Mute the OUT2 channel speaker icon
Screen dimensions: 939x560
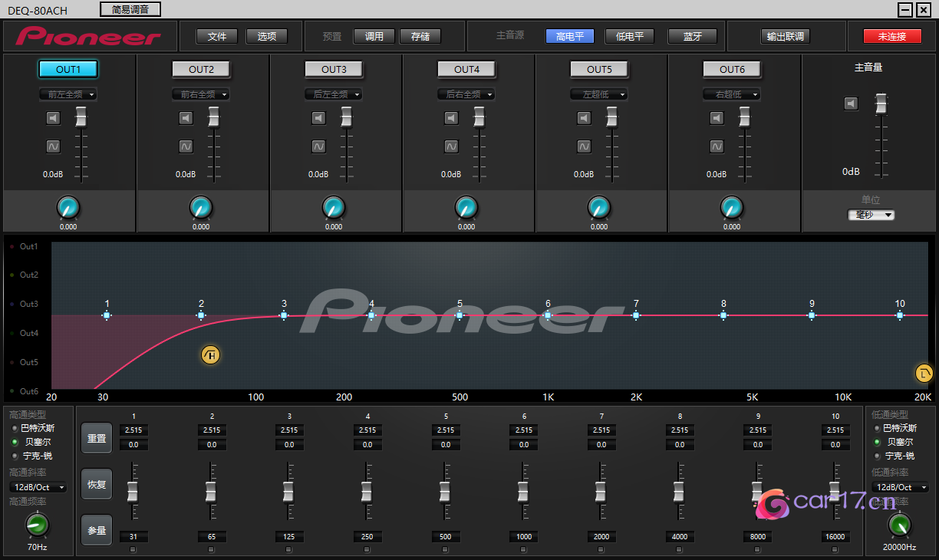click(186, 118)
